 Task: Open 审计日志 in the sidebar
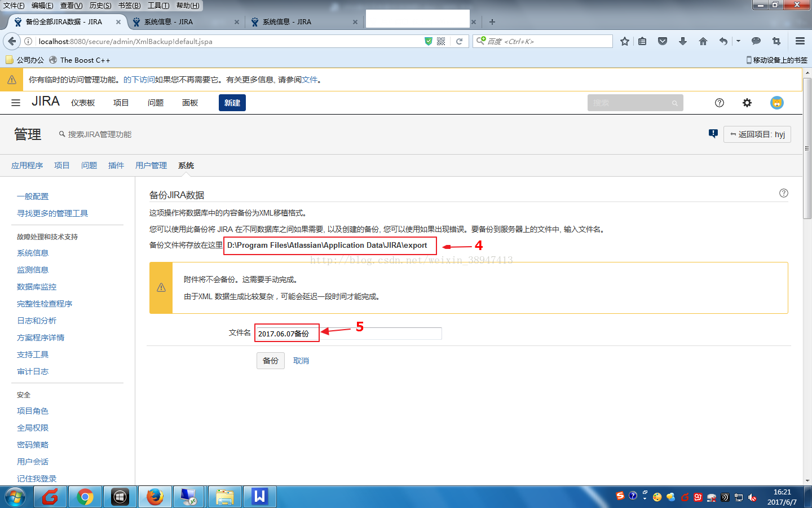[x=33, y=371]
